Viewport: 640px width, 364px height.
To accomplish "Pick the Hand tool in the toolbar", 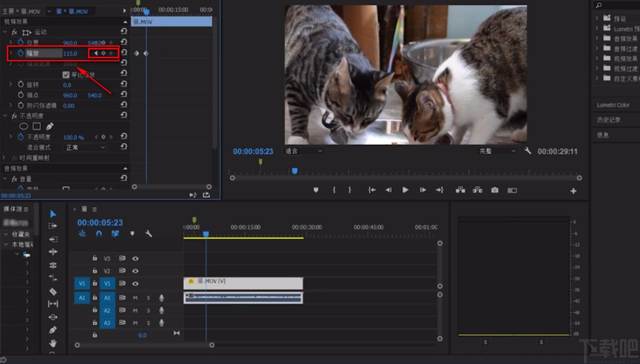I will tap(53, 343).
